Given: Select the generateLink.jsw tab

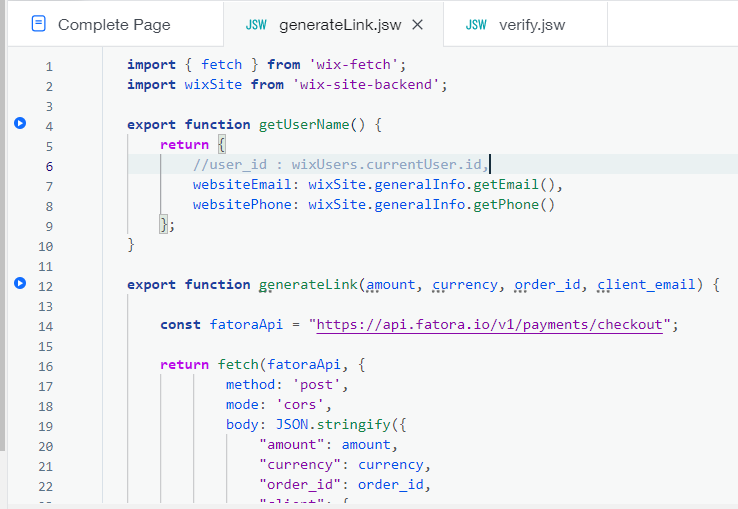Looking at the screenshot, I should pyautogui.click(x=333, y=24).
